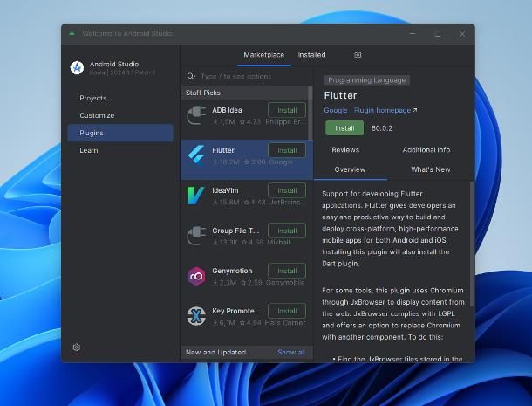532x406 pixels.
Task: Select Plugins in the sidebar
Action: click(120, 133)
